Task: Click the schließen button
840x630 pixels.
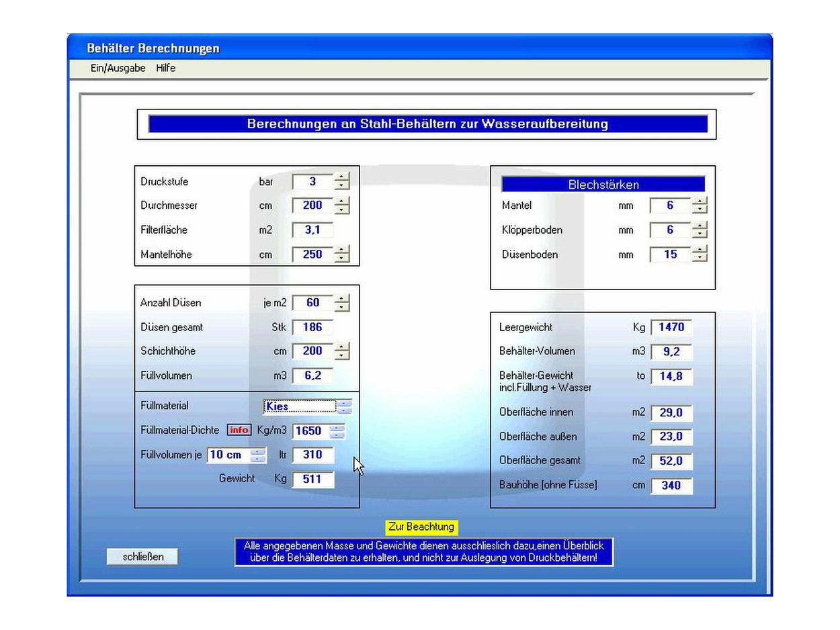Action: [142, 557]
